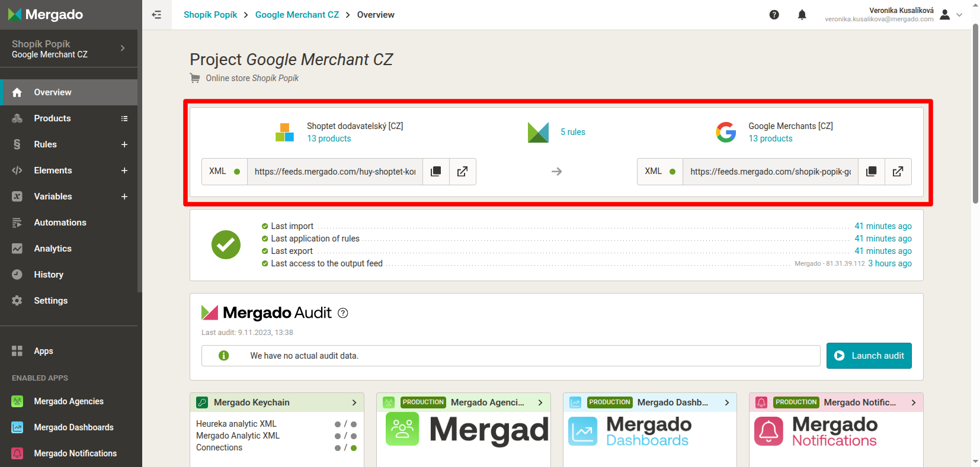Click the page vertical scrollbar
This screenshot has height=467, width=980.
click(x=975, y=118)
